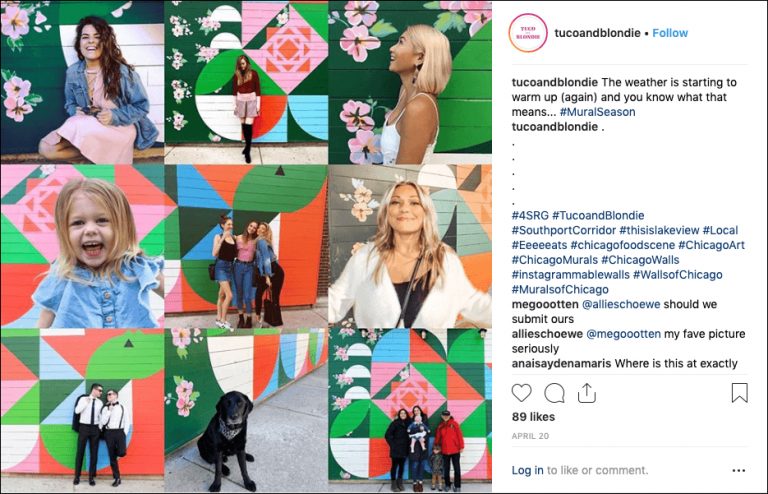Image resolution: width=768 pixels, height=494 pixels.
Task: Click Log in to comment
Action: pyautogui.click(x=528, y=470)
